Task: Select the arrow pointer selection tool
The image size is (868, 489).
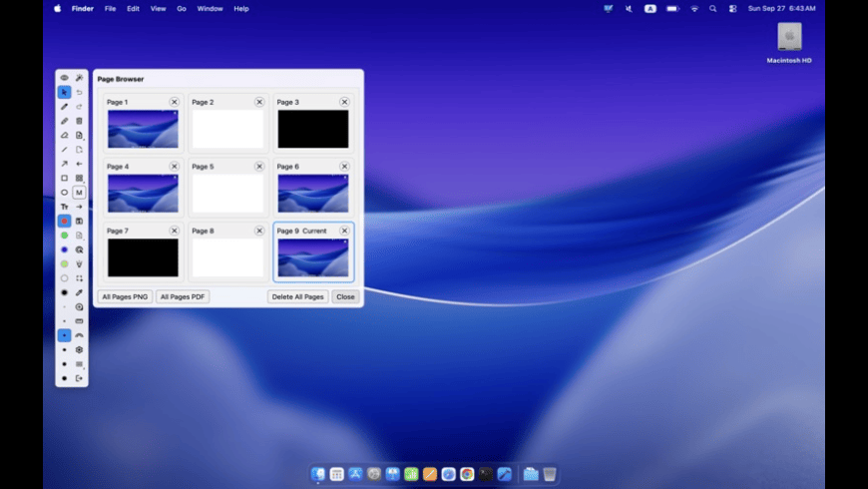Action: tap(64, 92)
